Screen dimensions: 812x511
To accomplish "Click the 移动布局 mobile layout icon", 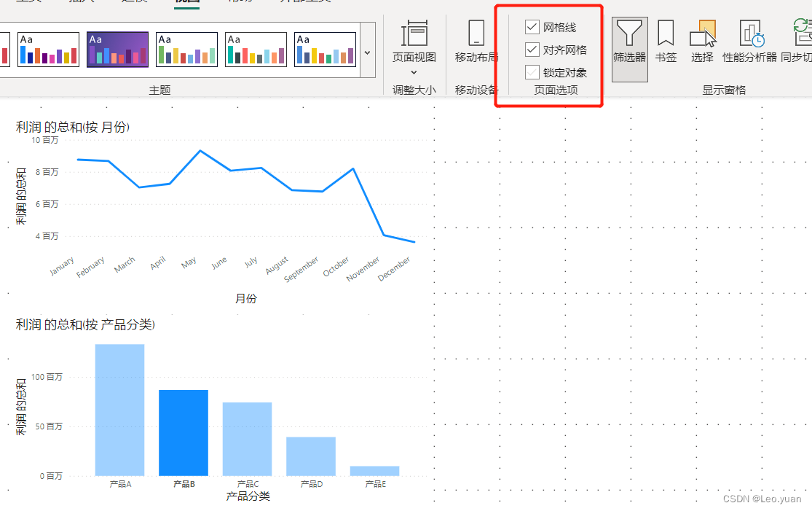I will (x=476, y=34).
